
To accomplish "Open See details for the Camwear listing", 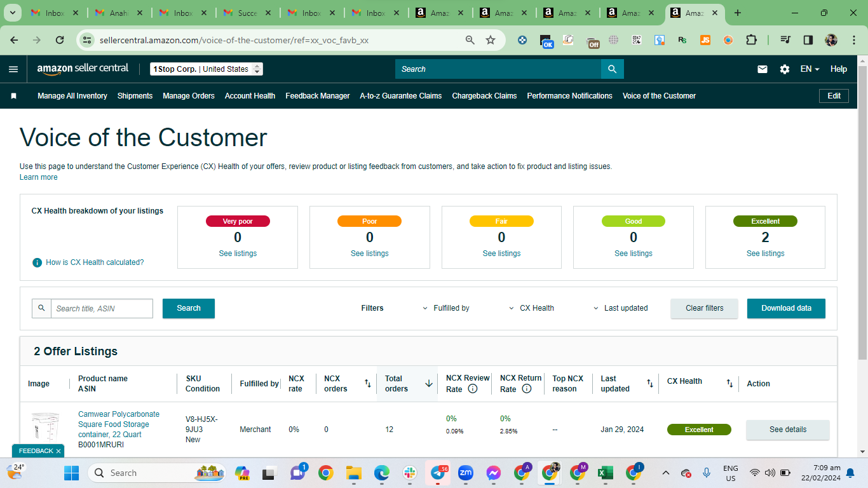I will pyautogui.click(x=788, y=430).
